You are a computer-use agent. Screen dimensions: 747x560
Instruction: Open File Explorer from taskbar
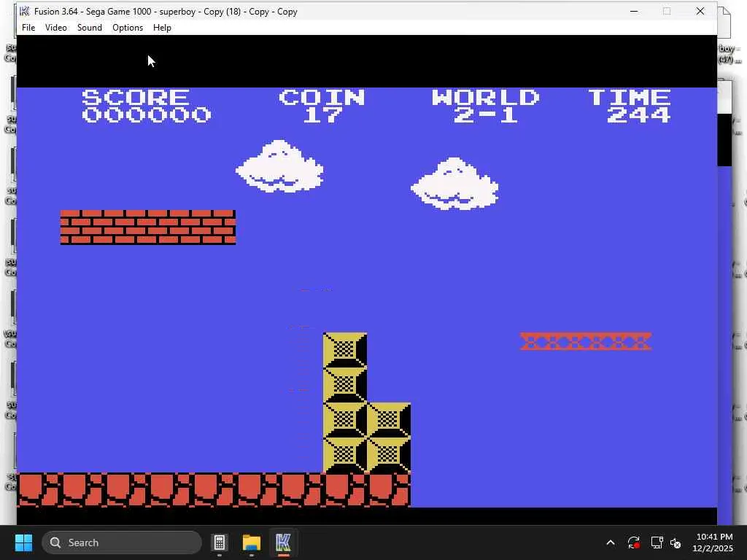coord(252,542)
